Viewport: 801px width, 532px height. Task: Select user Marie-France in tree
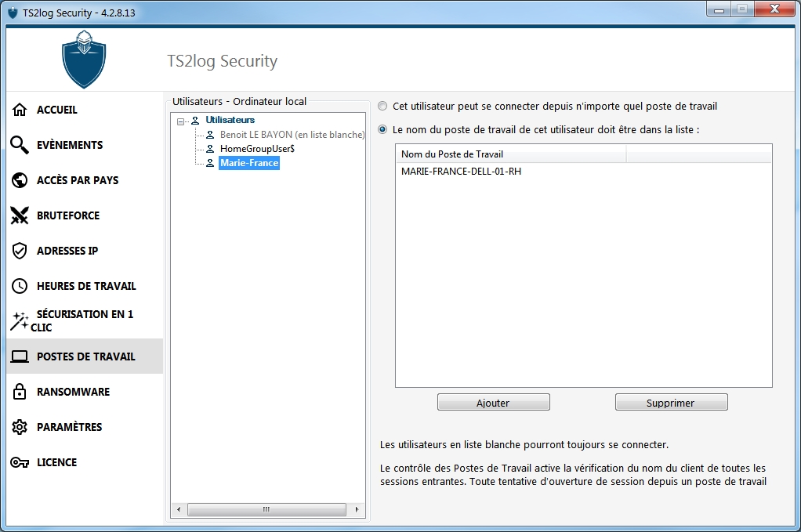pyautogui.click(x=249, y=164)
